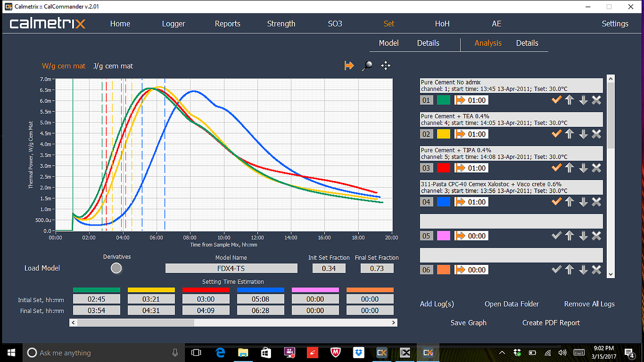Switch to J/g cem mat view
The width and height of the screenshot is (644, 362).
[x=113, y=66]
